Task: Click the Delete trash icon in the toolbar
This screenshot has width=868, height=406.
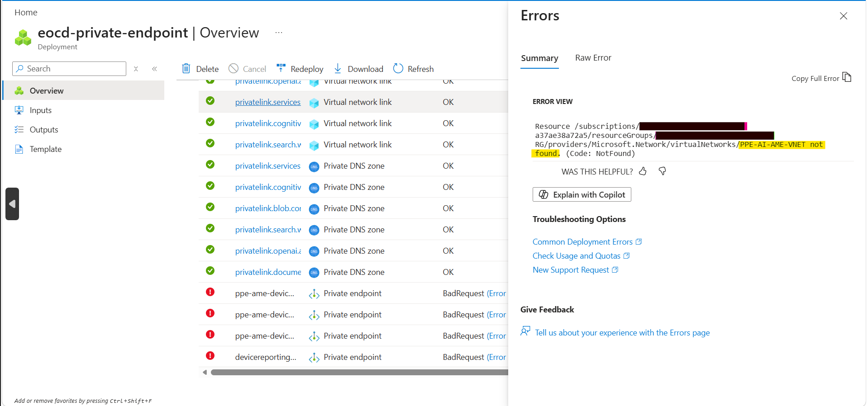Action: coord(186,69)
